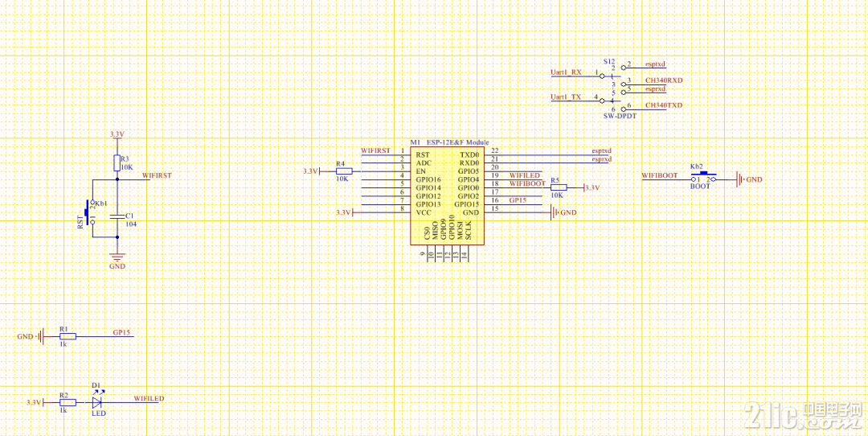Image resolution: width=868 pixels, height=436 pixels.
Task: Click the GPIO16 pin name
Action: point(428,180)
